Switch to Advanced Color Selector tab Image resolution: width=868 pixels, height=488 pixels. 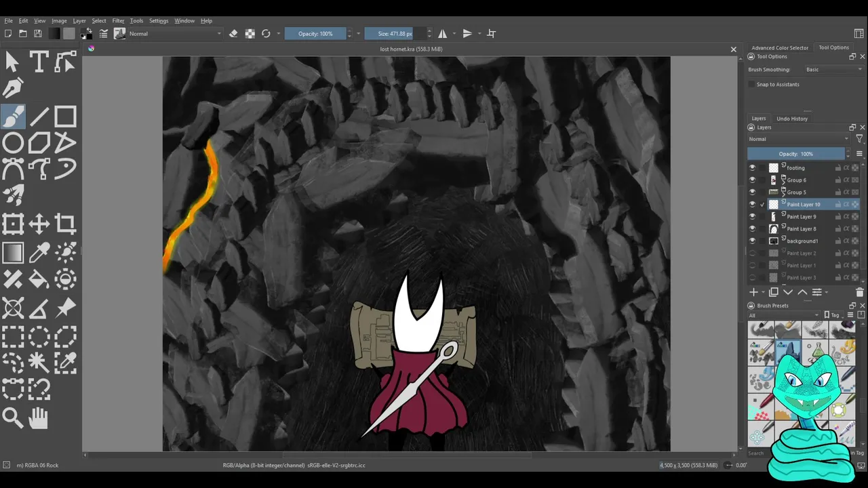click(x=780, y=48)
